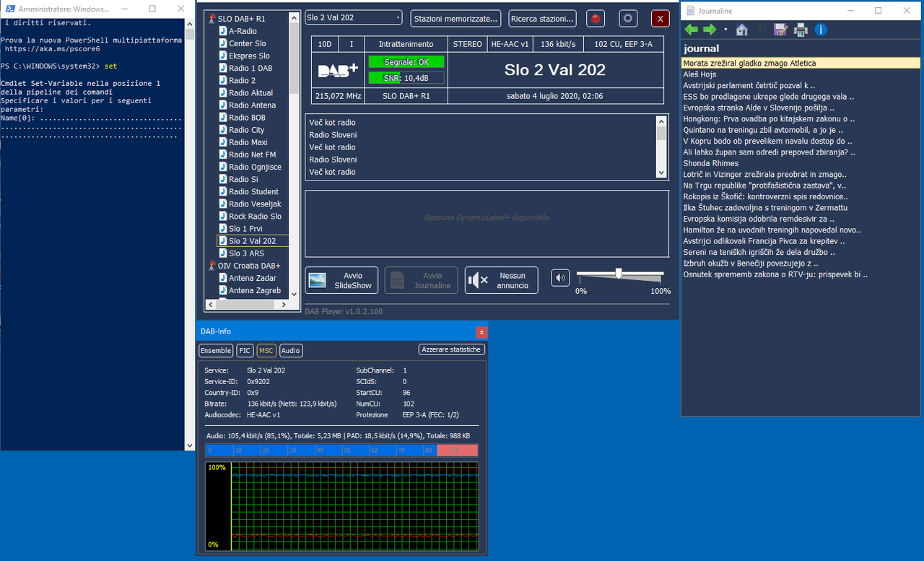The image size is (924, 561).
Task: Click the red record button in DAB Player
Action: click(x=595, y=19)
